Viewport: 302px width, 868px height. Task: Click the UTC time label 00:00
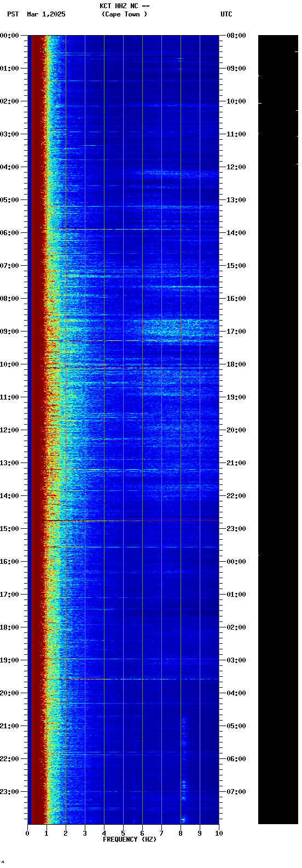pyautogui.click(x=236, y=562)
